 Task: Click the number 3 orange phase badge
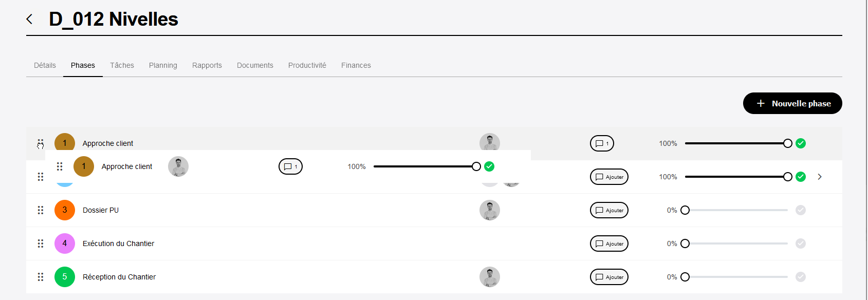click(x=65, y=210)
